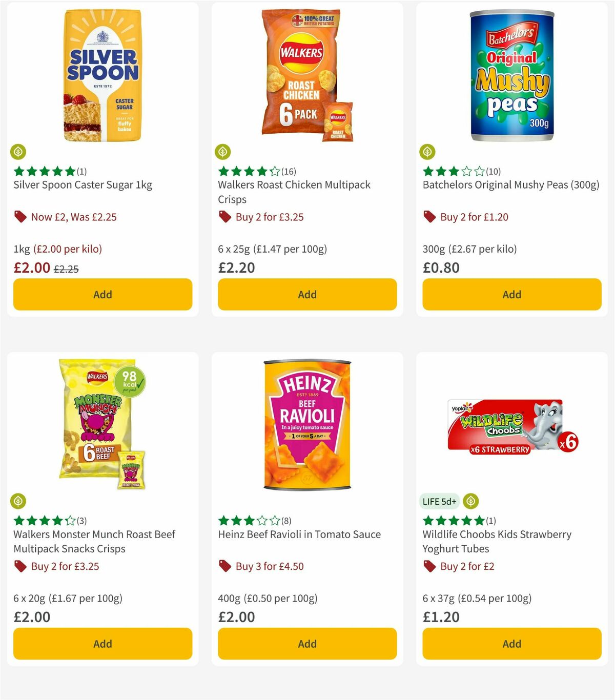Click the leaf icon beside the LIFE 5d+ badge
Viewport: 615px width, 700px height.
tap(470, 501)
